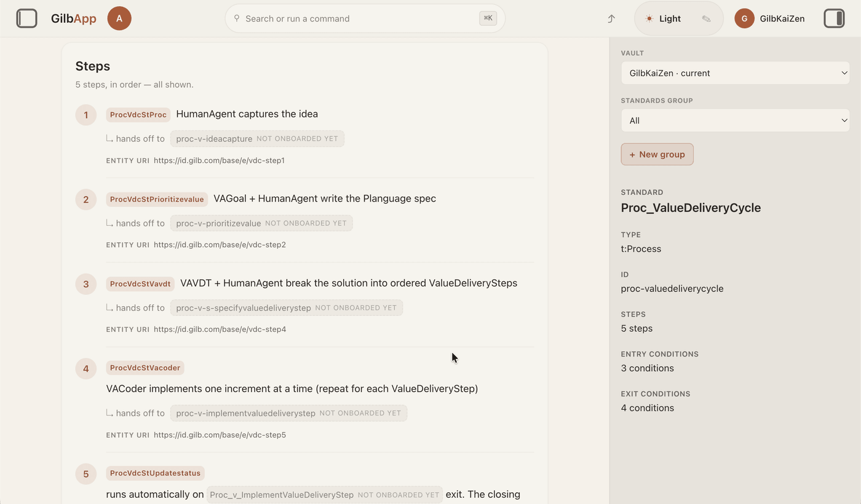861x504 pixels.
Task: Toggle the left sidebar panel icon
Action: pos(27,18)
